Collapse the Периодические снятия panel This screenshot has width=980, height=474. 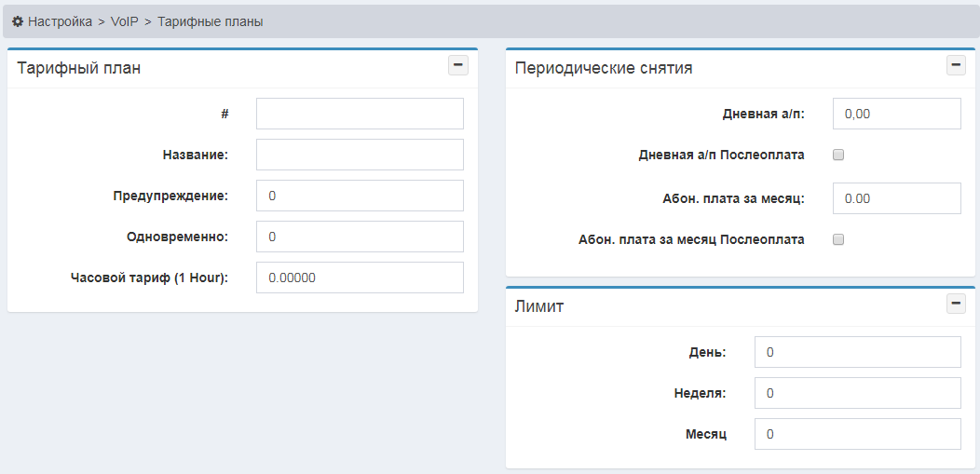pyautogui.click(x=956, y=65)
